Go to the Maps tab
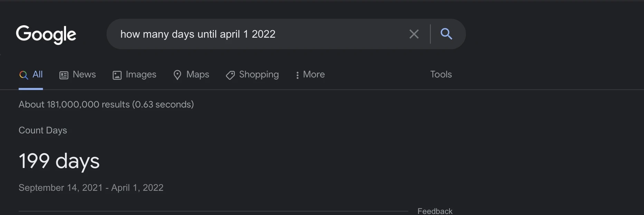Viewport: 644px width, 215px height. coord(198,75)
